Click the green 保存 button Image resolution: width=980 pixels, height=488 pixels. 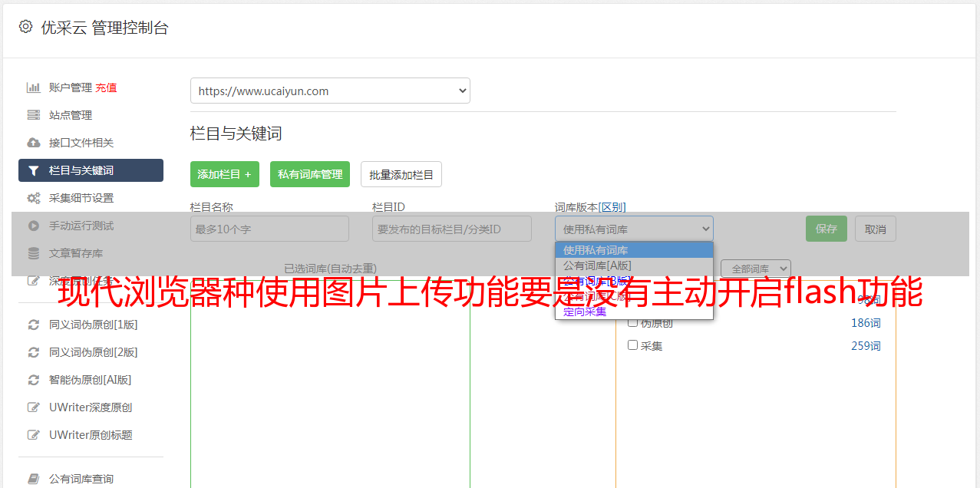pyautogui.click(x=827, y=229)
